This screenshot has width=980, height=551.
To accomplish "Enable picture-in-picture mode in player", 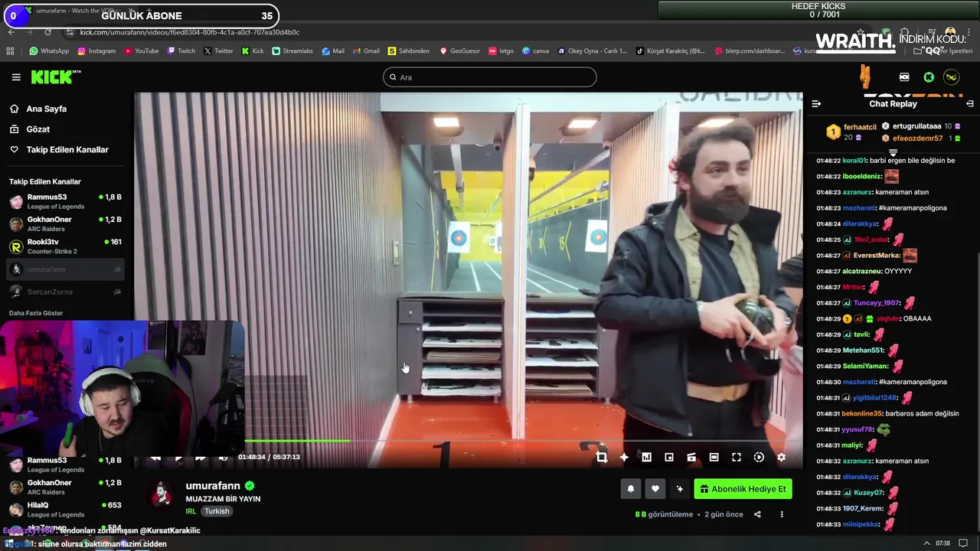I will (x=669, y=458).
